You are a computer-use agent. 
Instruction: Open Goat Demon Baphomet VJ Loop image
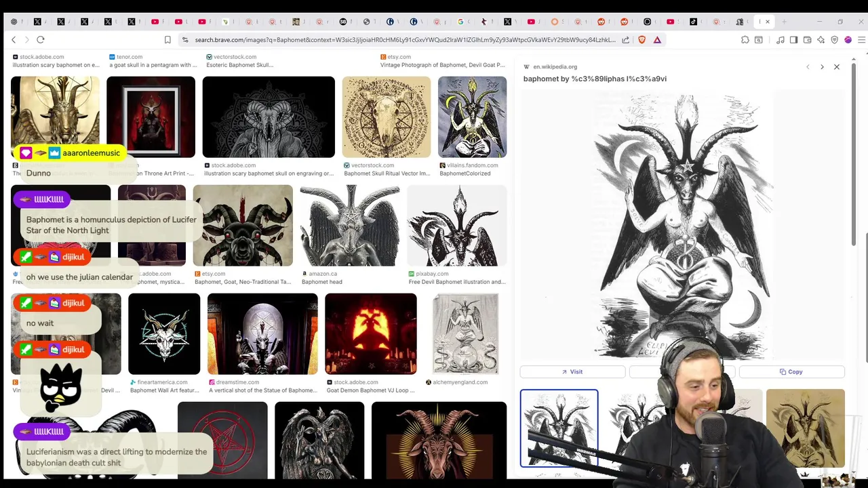point(370,333)
